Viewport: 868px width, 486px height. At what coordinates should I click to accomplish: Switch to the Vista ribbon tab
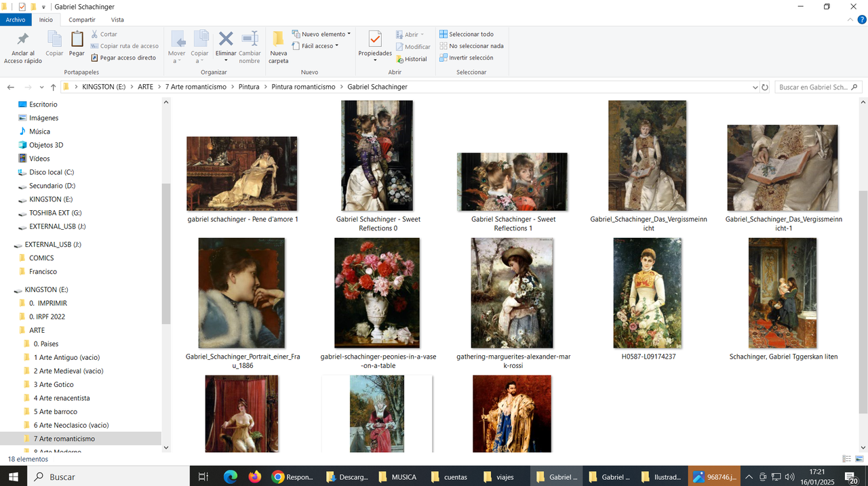click(x=117, y=20)
